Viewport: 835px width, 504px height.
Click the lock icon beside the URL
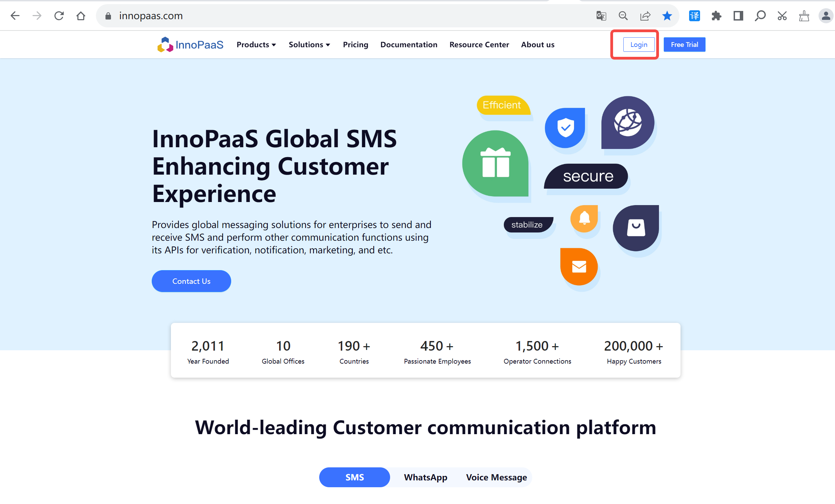pyautogui.click(x=108, y=16)
